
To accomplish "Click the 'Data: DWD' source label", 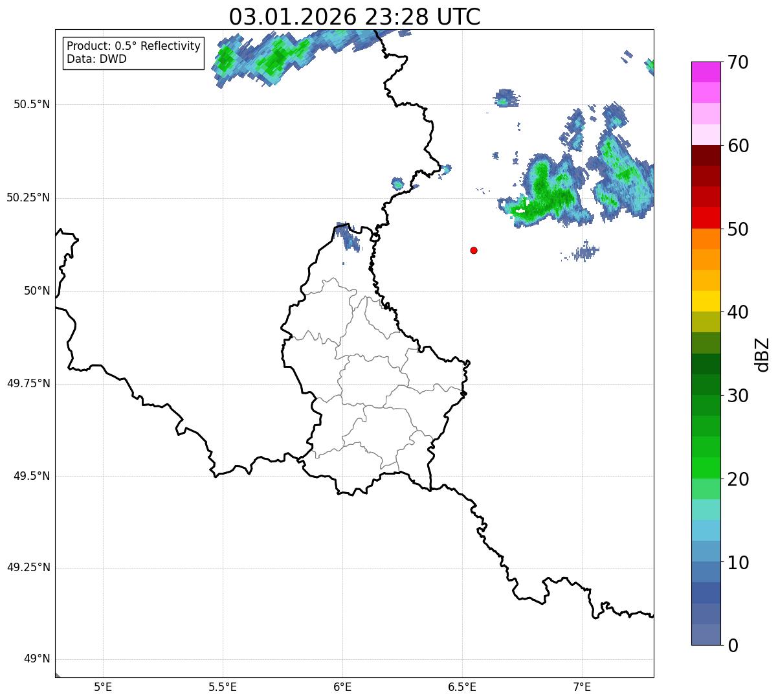I will click(x=96, y=59).
